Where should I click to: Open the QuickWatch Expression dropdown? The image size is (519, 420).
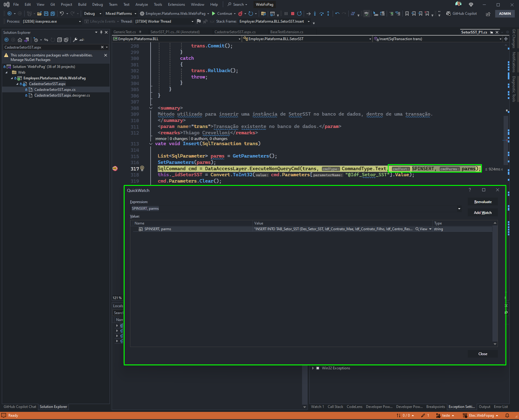459,208
